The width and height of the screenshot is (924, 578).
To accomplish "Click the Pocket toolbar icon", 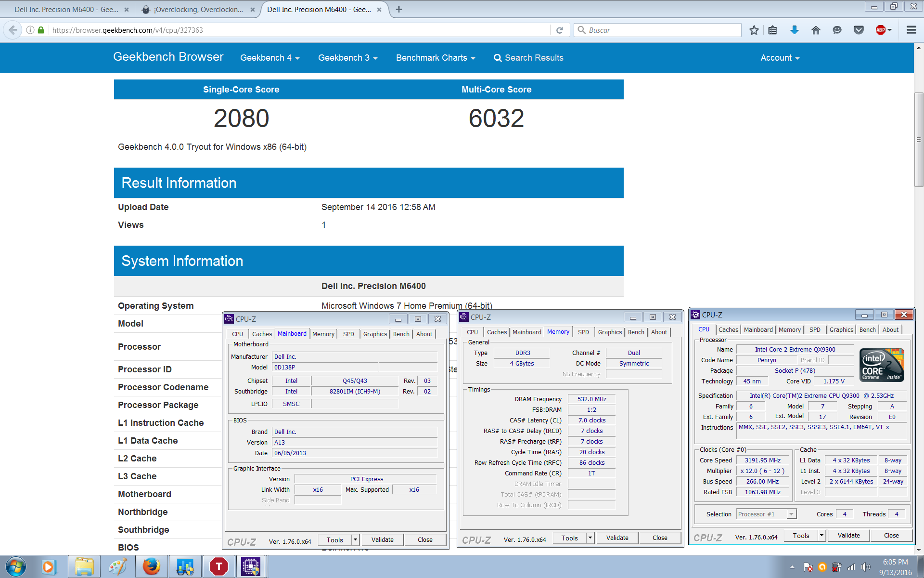I will (859, 30).
